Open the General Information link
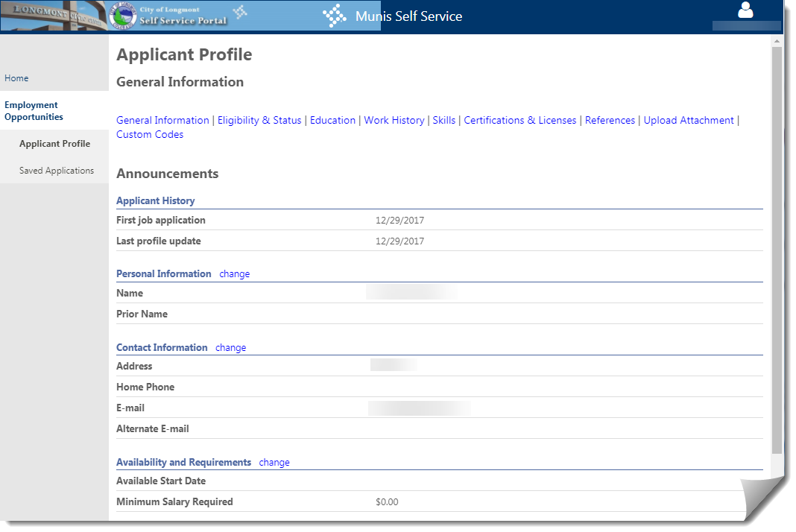 tap(162, 120)
